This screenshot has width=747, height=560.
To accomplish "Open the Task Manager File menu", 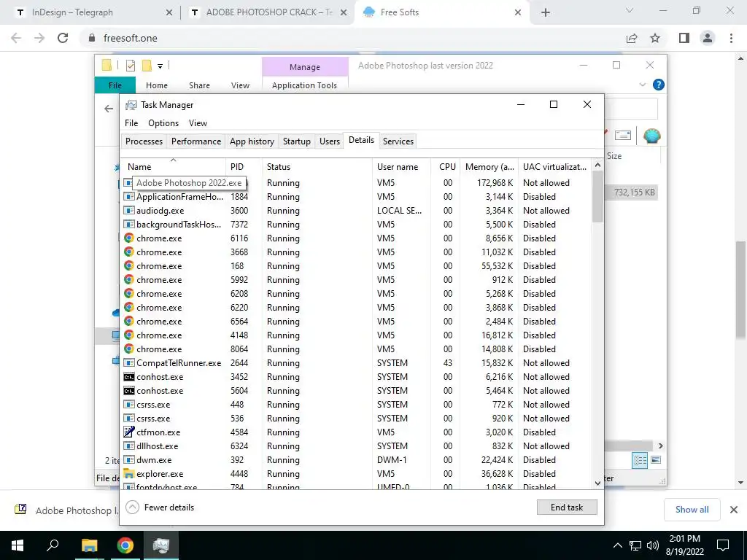I will point(131,122).
